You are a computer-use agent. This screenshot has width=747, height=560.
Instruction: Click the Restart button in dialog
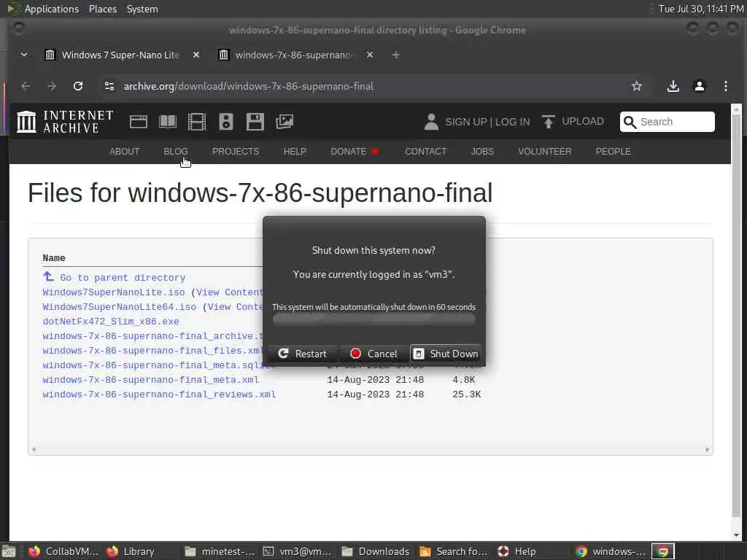[x=303, y=354]
